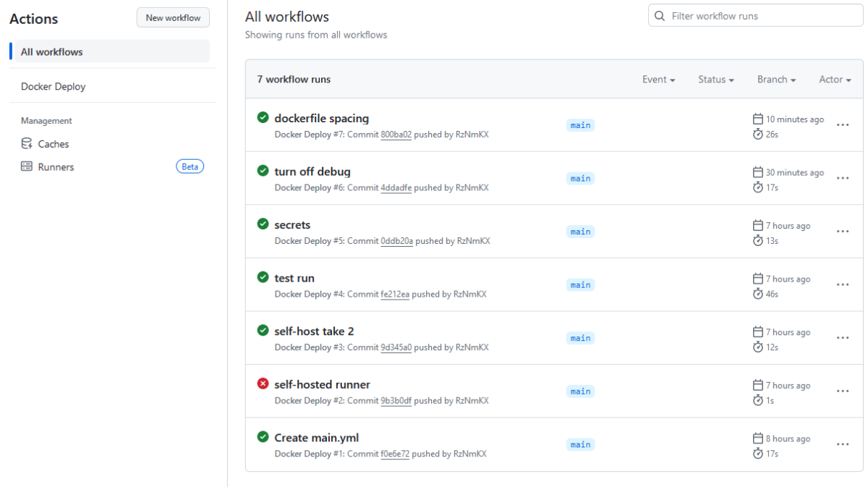Select All workflows in the sidebar
The width and height of the screenshot is (868, 487).
tap(52, 51)
